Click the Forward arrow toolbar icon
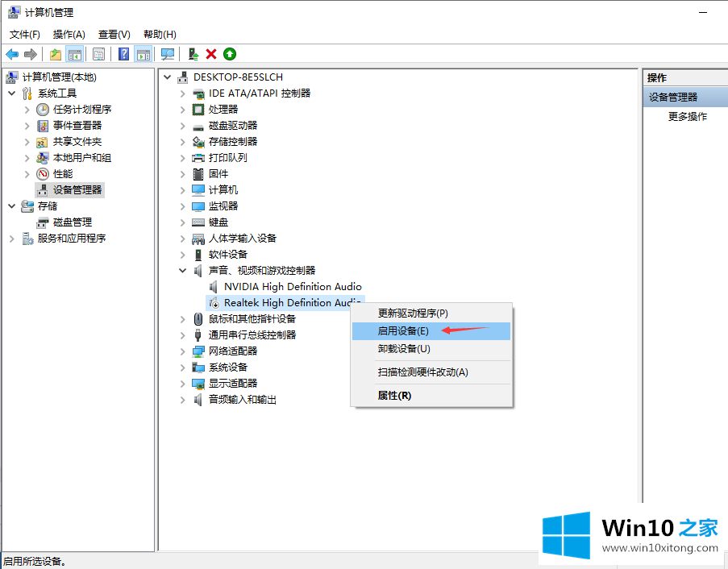This screenshot has width=728, height=569. (x=30, y=54)
